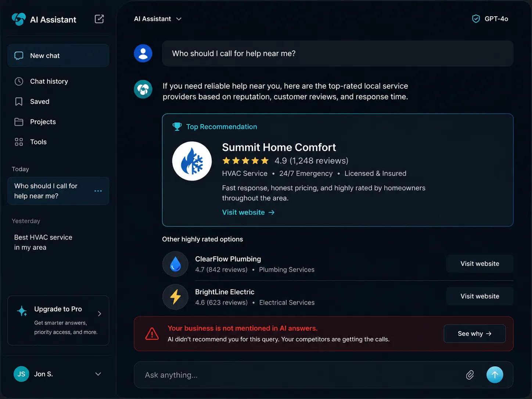
Task: Click the BrightLine Electric lightning icon
Action: click(x=176, y=297)
